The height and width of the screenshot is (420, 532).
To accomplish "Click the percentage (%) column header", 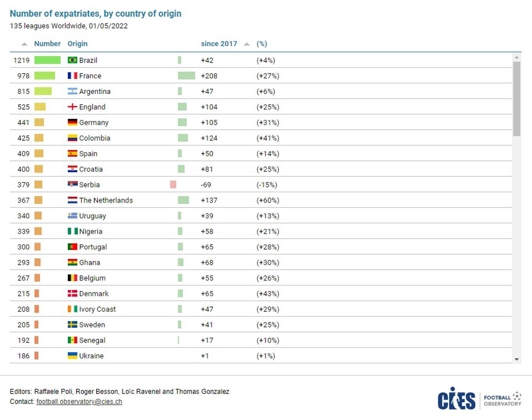I will (262, 44).
